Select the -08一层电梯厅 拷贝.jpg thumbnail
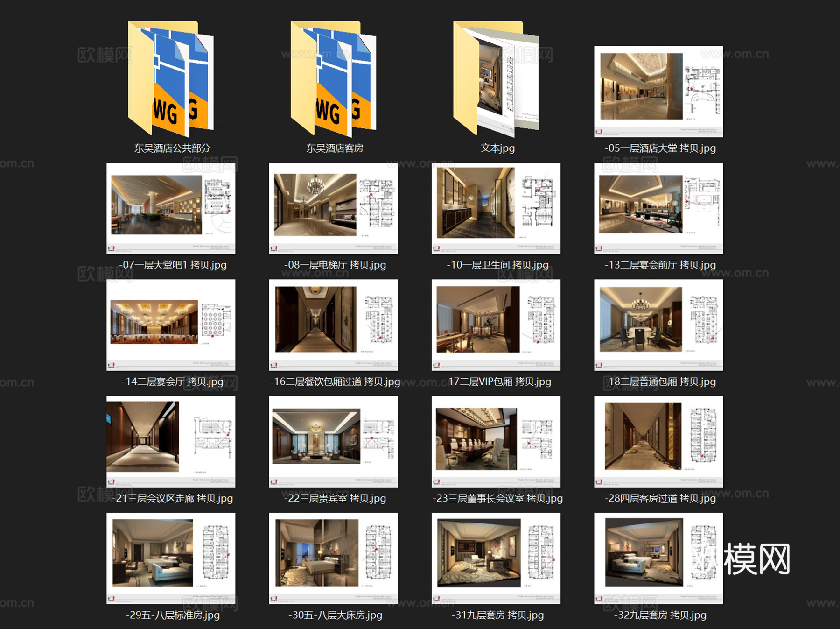 point(333,208)
